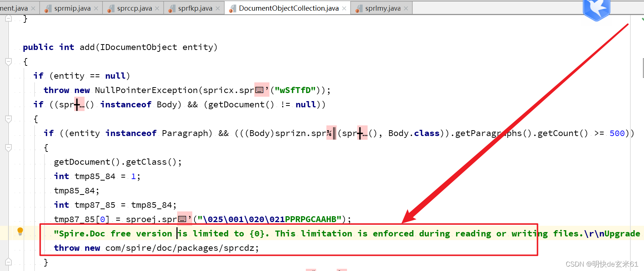Click 'sproej' identifier in assignment line
Screen dimensions: 644x271
click(141, 219)
